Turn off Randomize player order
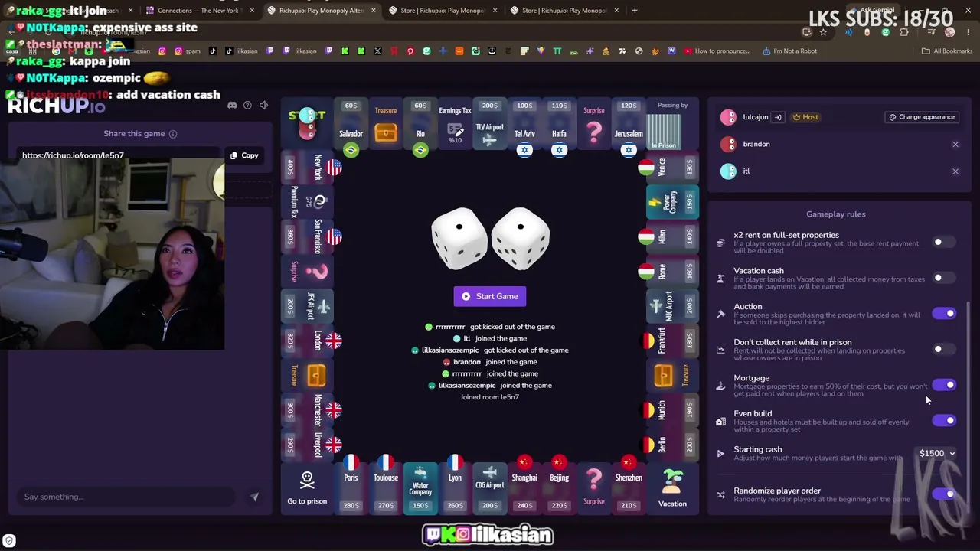 coord(943,494)
